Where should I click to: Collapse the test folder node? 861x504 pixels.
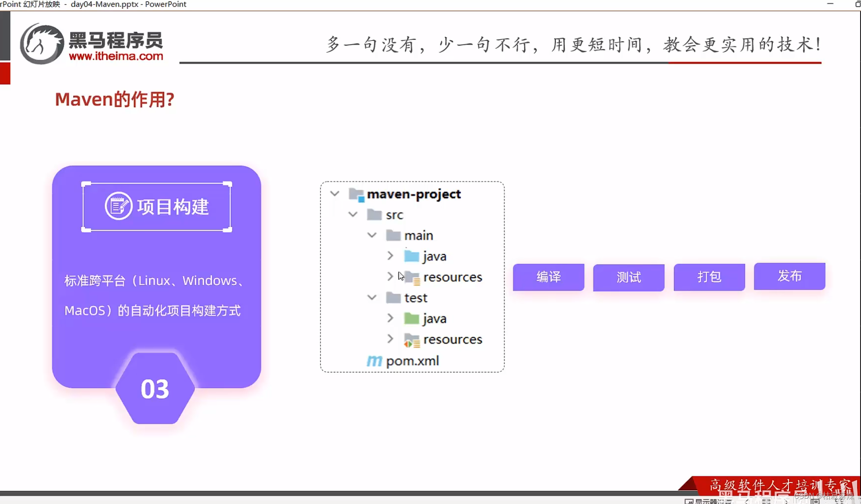pos(371,297)
